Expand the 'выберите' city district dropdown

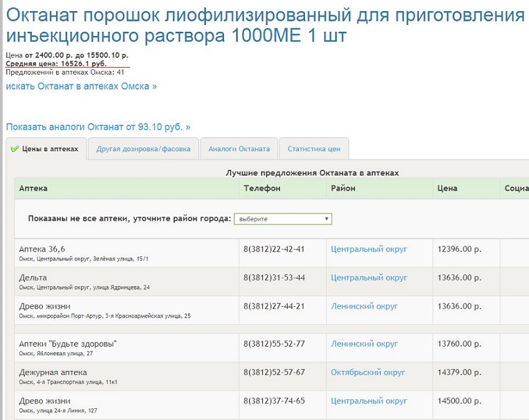click(x=283, y=219)
